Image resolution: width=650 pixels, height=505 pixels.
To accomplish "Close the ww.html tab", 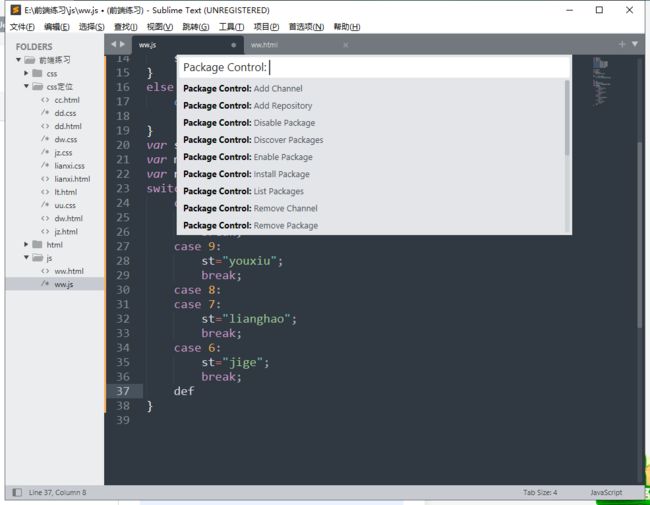I will pyautogui.click(x=346, y=45).
